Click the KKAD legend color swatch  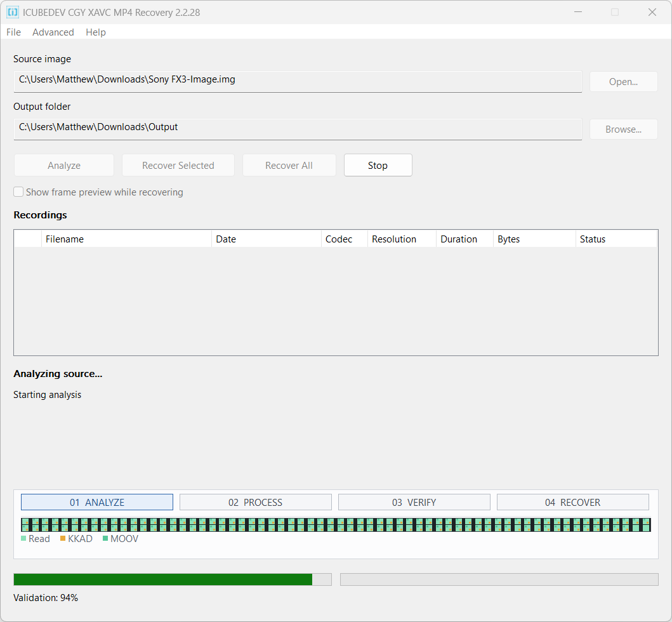click(x=63, y=538)
